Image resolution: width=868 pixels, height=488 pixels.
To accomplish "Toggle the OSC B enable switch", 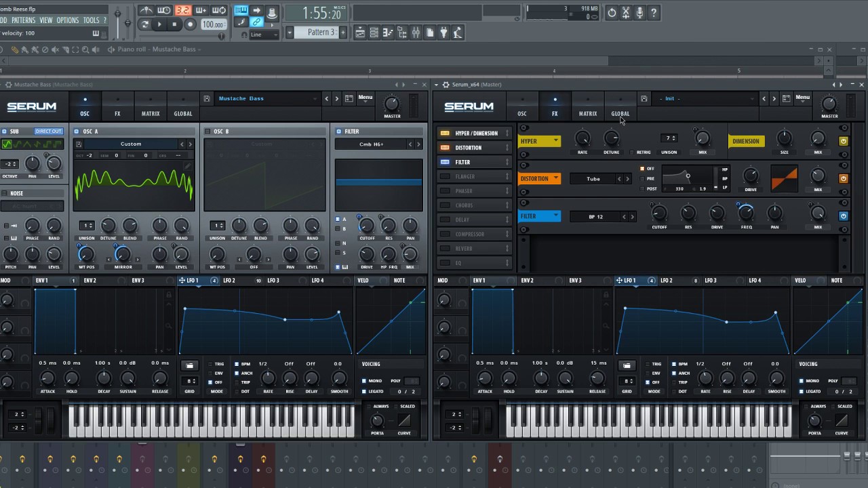I will tap(208, 131).
